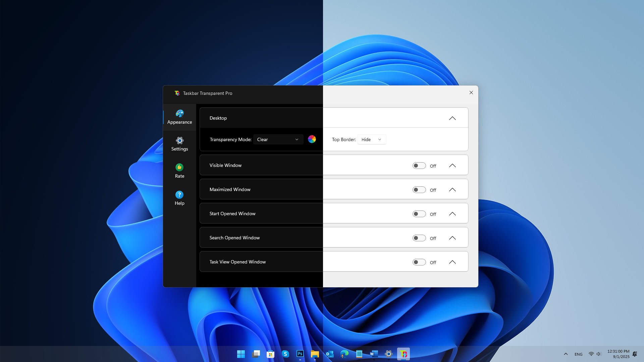This screenshot has width=644, height=362.
Task: Open the Wi-Fi network tray icon
Action: tap(591, 354)
